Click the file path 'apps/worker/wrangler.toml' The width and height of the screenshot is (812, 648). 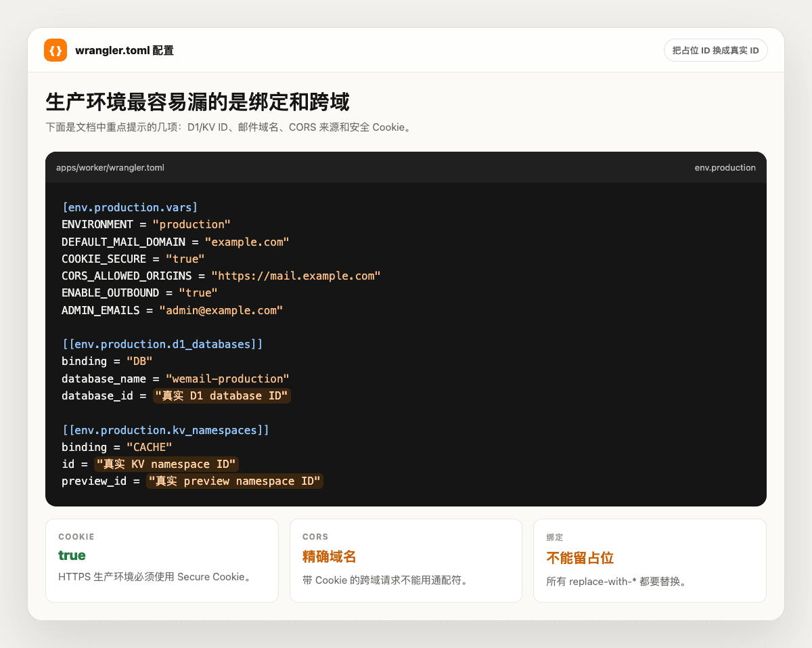point(110,167)
